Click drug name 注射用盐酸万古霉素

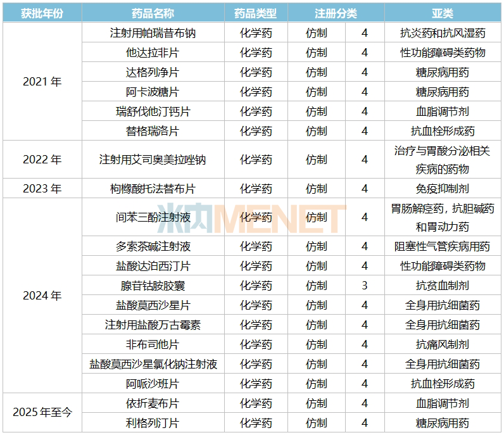[x=153, y=325]
